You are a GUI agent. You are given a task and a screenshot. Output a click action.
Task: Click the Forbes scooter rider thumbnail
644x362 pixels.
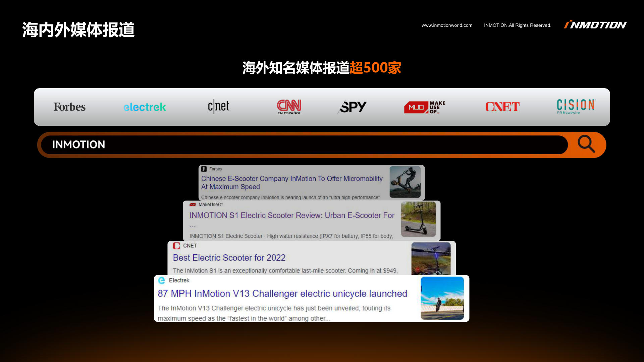405,182
